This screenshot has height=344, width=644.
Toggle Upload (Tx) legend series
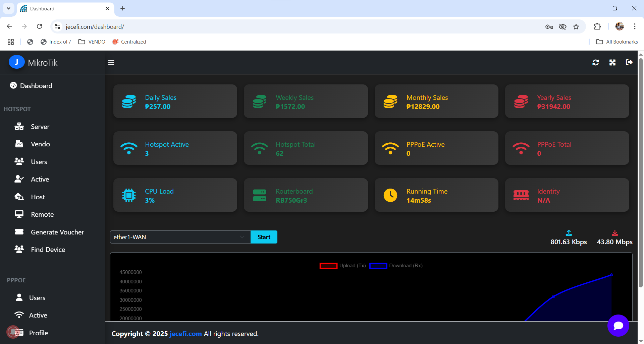343,266
